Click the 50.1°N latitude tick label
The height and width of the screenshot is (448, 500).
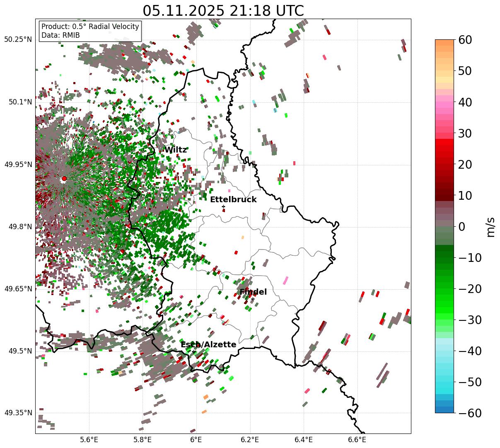point(20,102)
